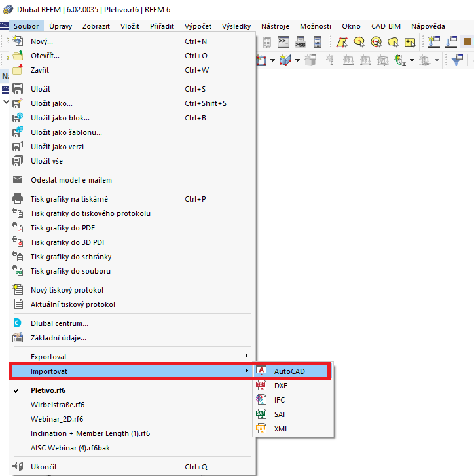The height and width of the screenshot is (476, 474).
Task: Choose Odeslat model e-mailem
Action: 132,180
